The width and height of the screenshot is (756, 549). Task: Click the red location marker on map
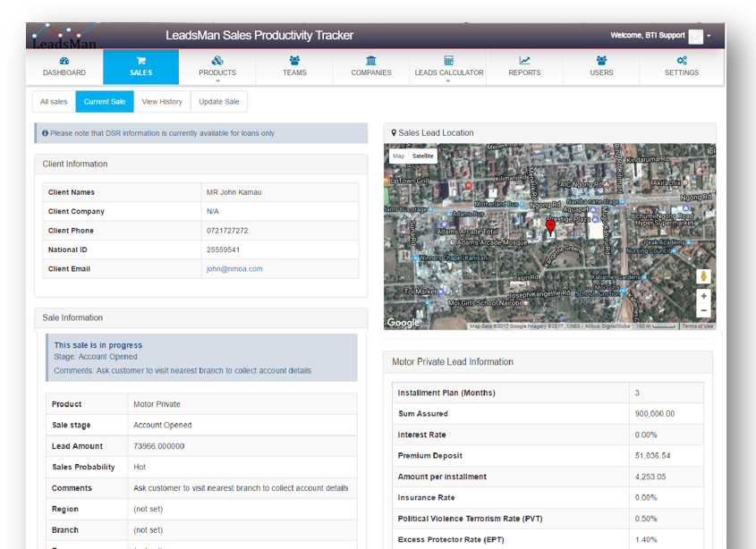550,227
